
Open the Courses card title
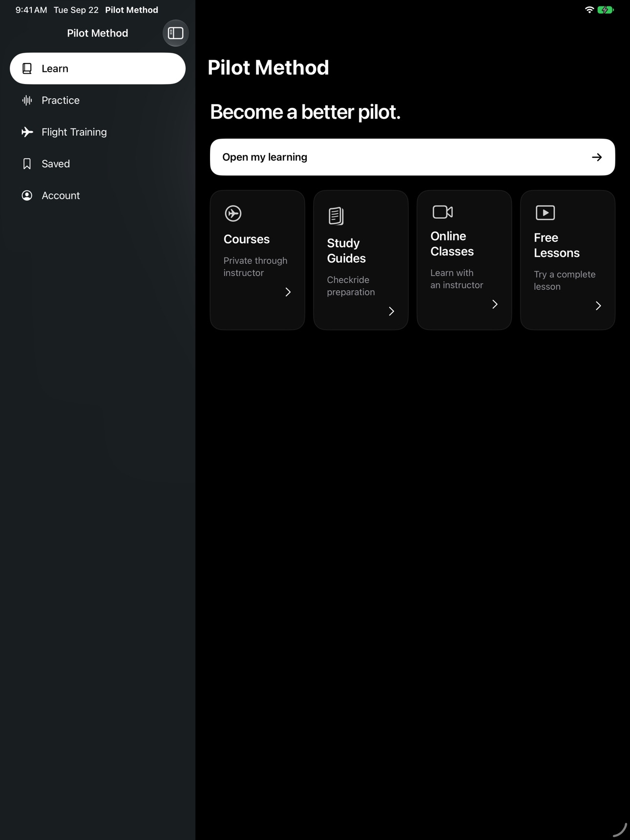point(247,239)
